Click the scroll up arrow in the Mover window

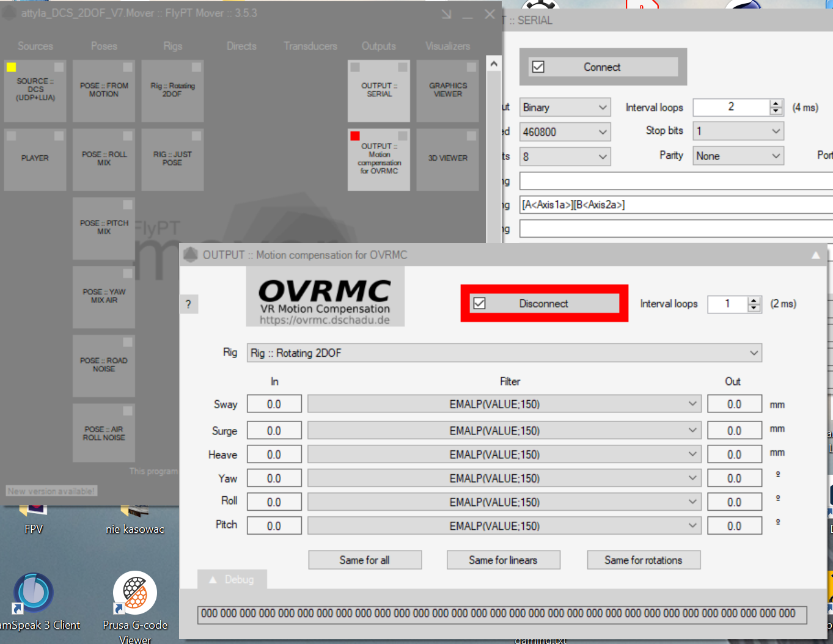tap(494, 64)
